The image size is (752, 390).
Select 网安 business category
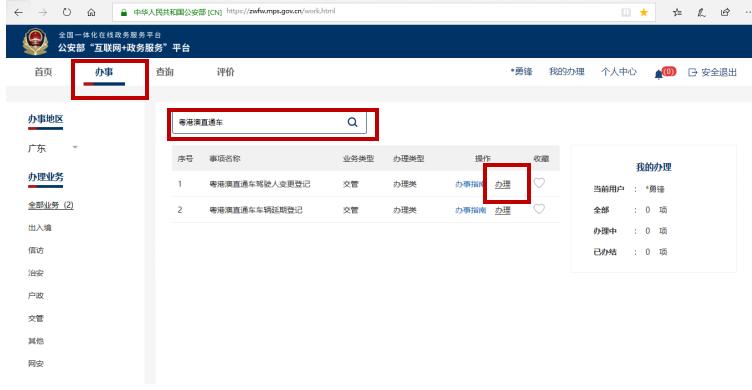[x=36, y=364]
